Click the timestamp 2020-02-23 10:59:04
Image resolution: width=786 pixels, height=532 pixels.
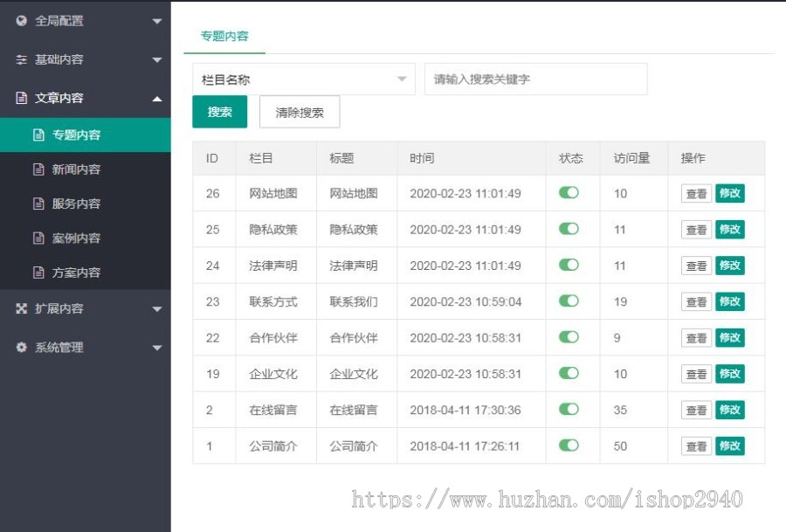[x=465, y=302]
